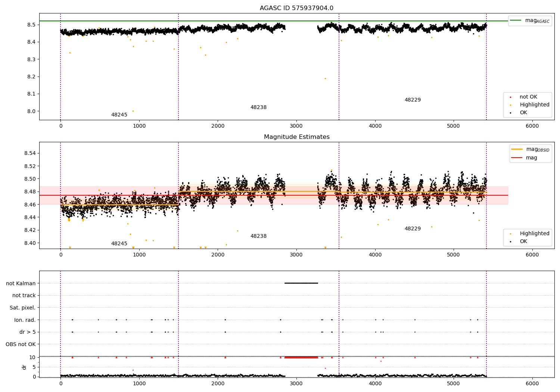560x392 pixels.
Task: Click the orange outlier point near 8.2 magnitude
Action: (x=325, y=78)
